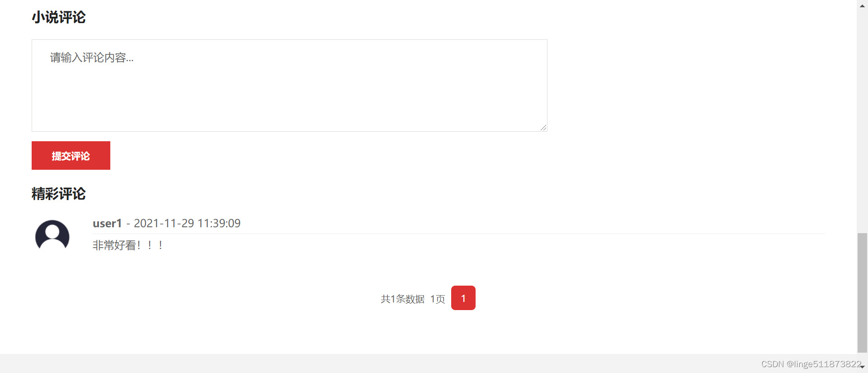The height and width of the screenshot is (373, 868).
Task: Click the 小说评论 heading
Action: [x=59, y=17]
